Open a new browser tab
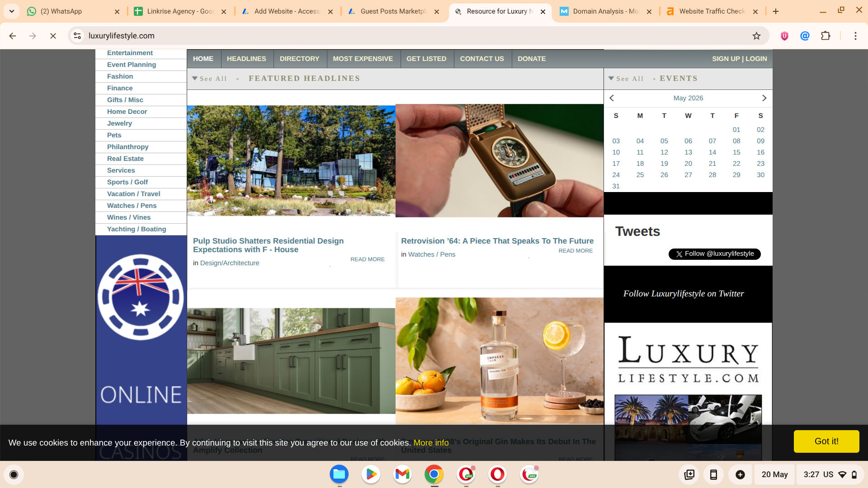Screen dimensions: 868x488 776,11
